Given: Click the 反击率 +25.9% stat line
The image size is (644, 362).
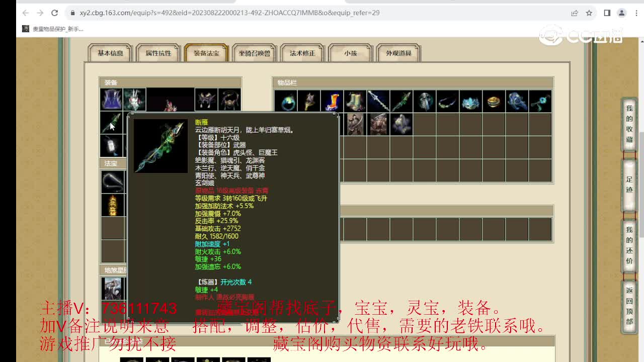Looking at the screenshot, I should click(x=217, y=221).
